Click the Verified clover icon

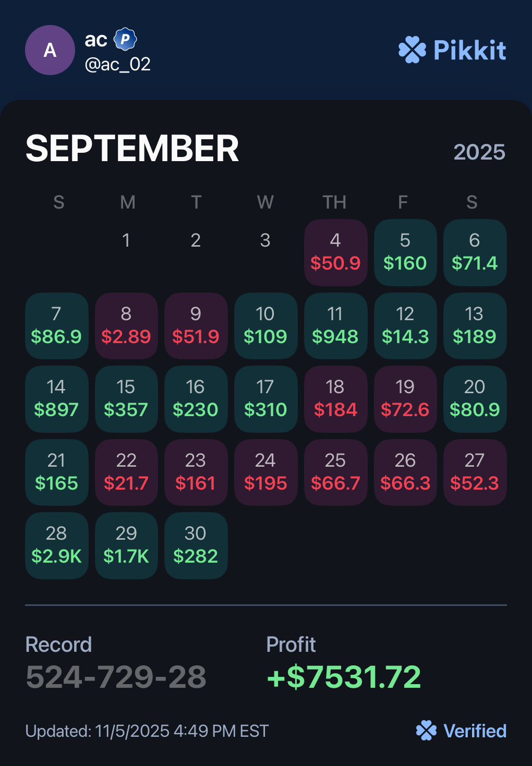[426, 731]
